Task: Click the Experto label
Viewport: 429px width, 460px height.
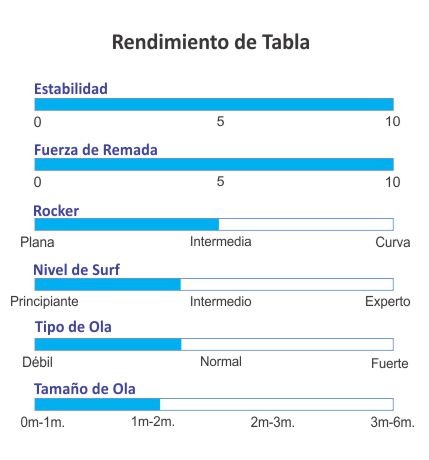Action: [388, 302]
